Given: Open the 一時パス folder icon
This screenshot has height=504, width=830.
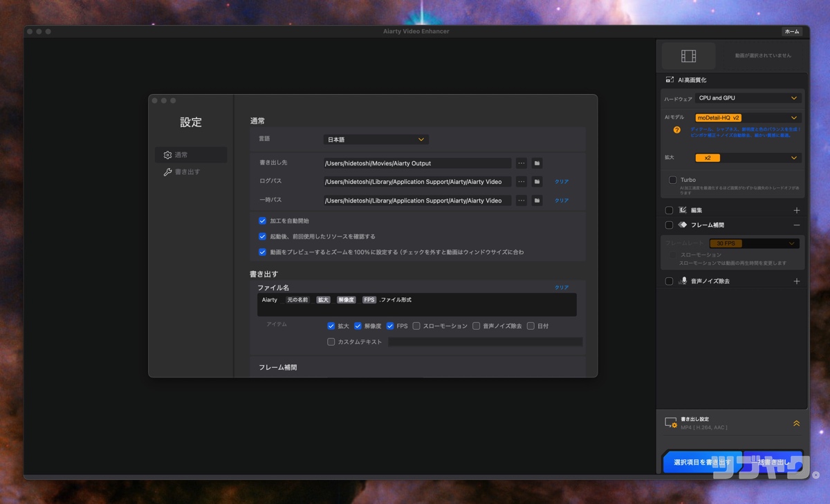Looking at the screenshot, I should [x=537, y=200].
